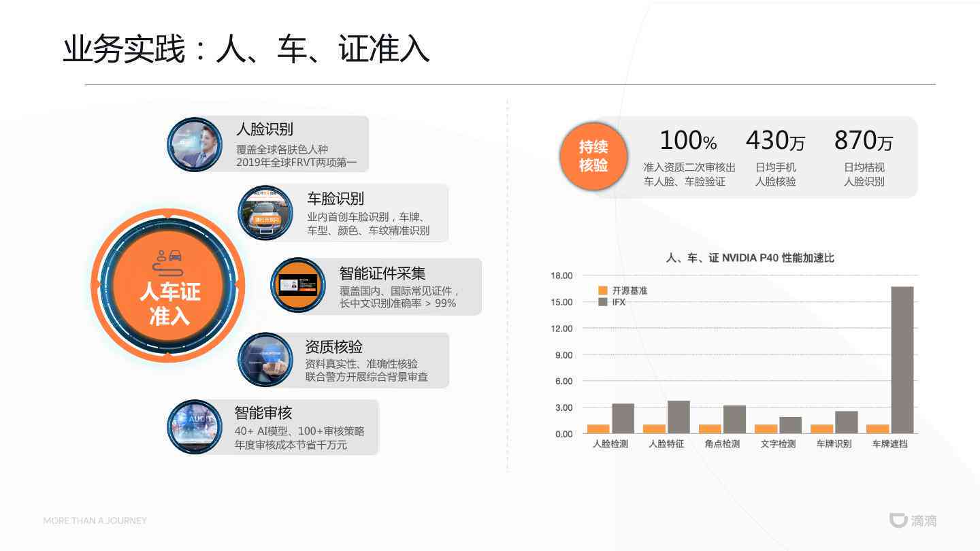Click the DiDi logo icon at bottom right

click(x=898, y=520)
